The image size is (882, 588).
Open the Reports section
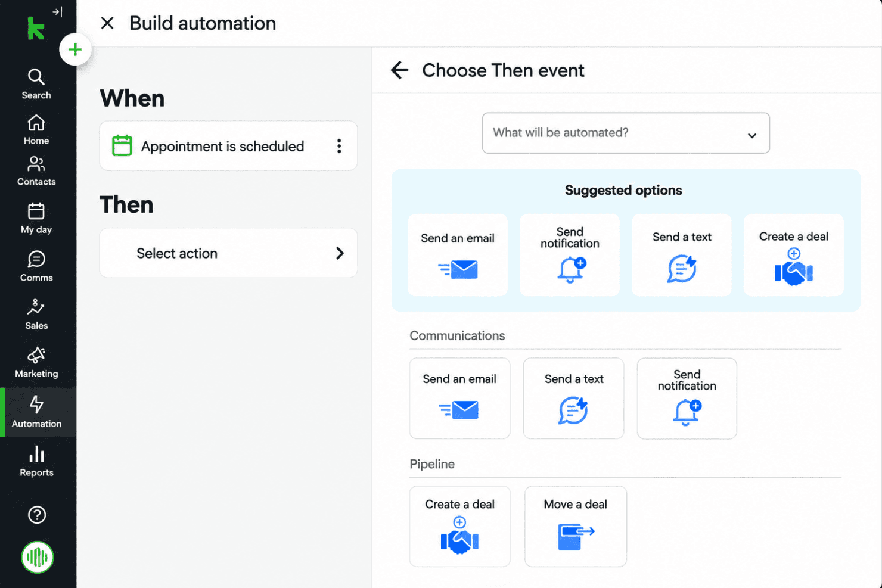pyautogui.click(x=36, y=462)
